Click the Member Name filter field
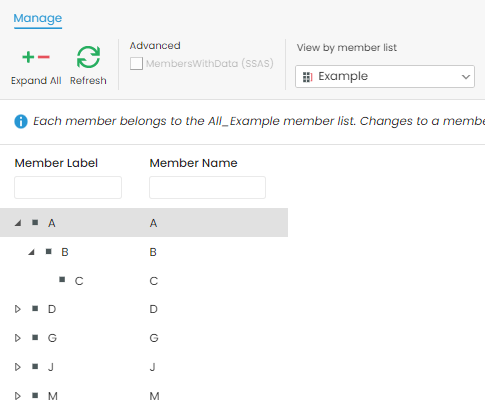Image resolution: width=485 pixels, height=410 pixels. pyautogui.click(x=207, y=187)
